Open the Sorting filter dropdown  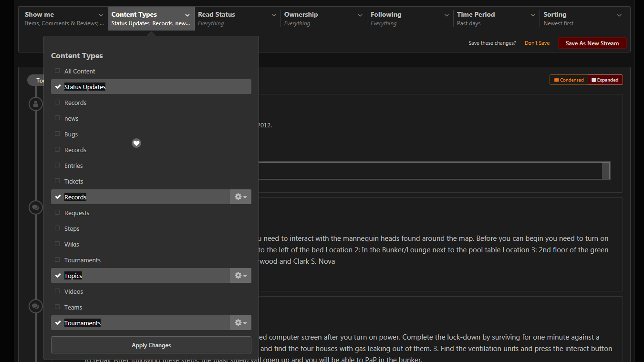coord(583,19)
